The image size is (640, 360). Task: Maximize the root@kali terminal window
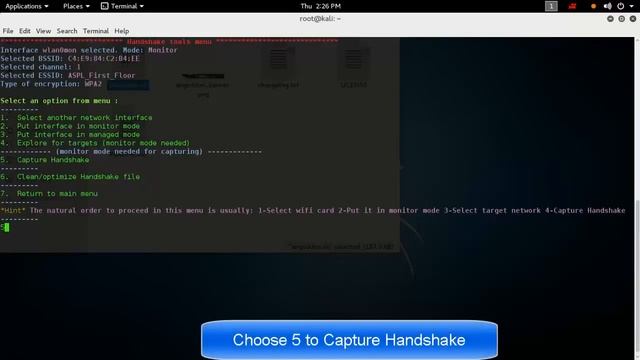click(621, 19)
